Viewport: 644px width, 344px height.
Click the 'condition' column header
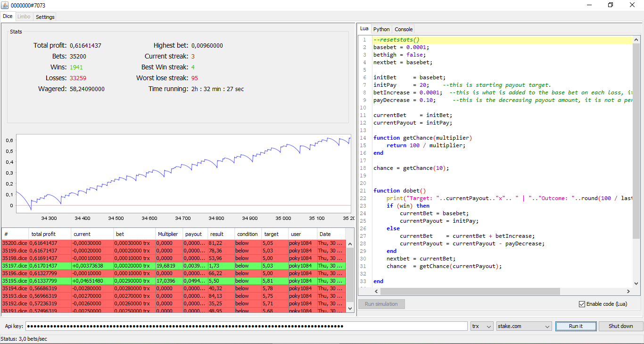[248, 234]
